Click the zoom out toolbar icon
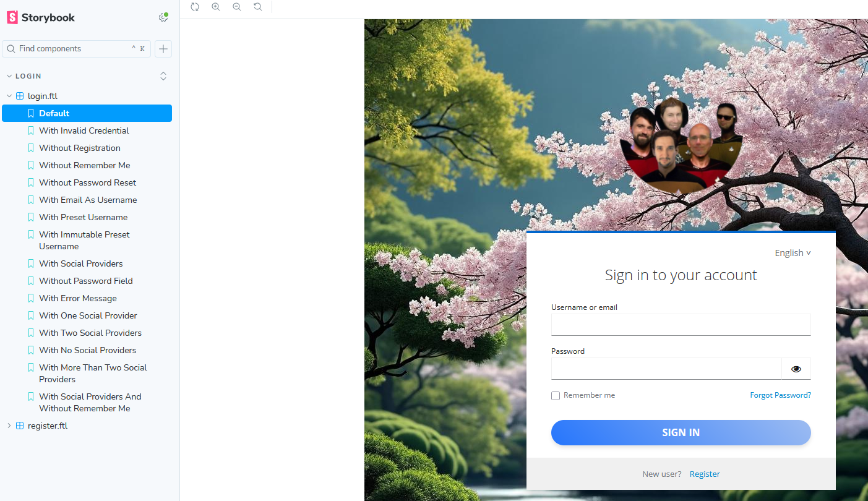The width and height of the screenshot is (868, 501). tap(237, 7)
